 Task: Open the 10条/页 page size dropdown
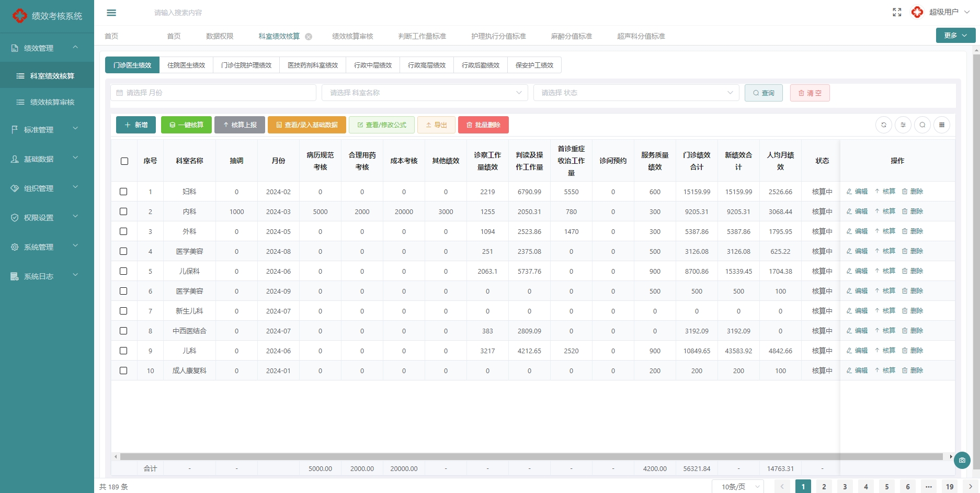(x=738, y=487)
